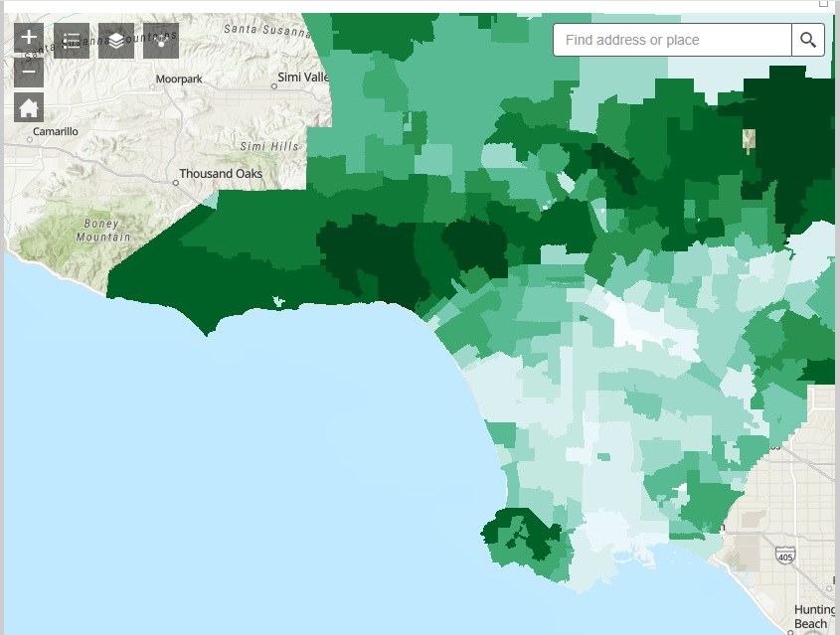The height and width of the screenshot is (635, 840).
Task: Click the Huntington Beach label
Action: 814,617
